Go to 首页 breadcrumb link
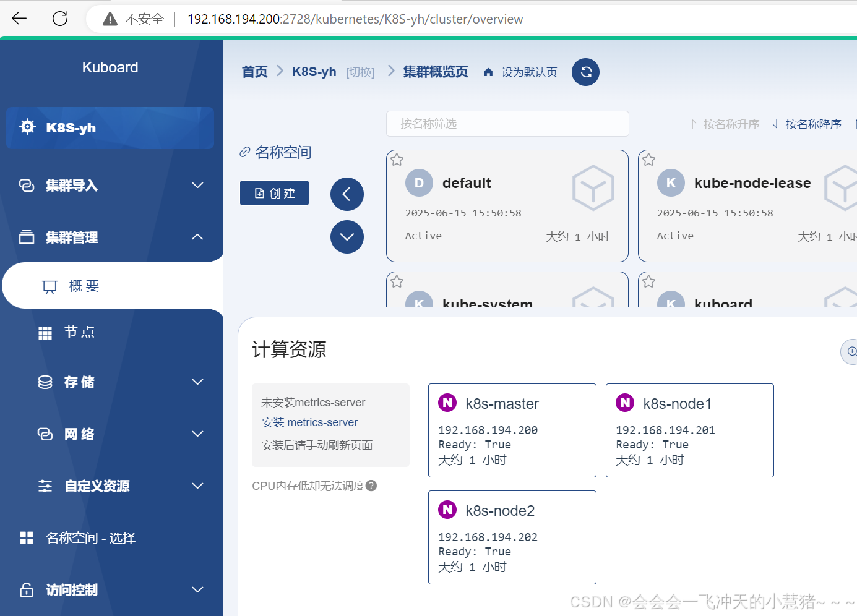 click(x=255, y=72)
